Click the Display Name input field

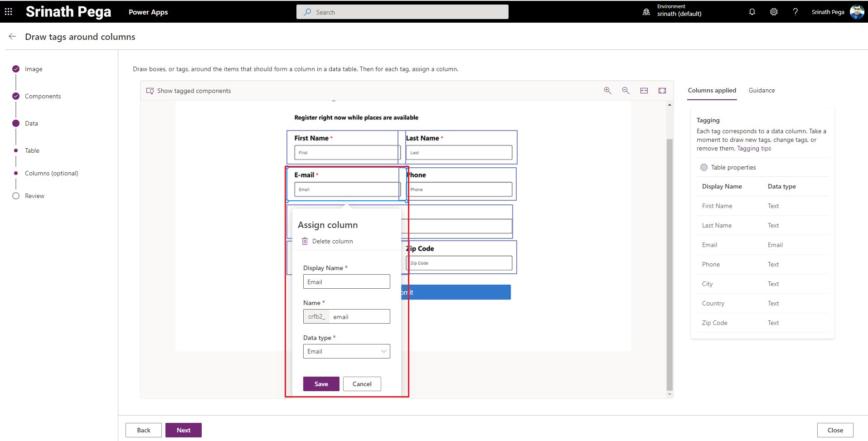pos(346,282)
